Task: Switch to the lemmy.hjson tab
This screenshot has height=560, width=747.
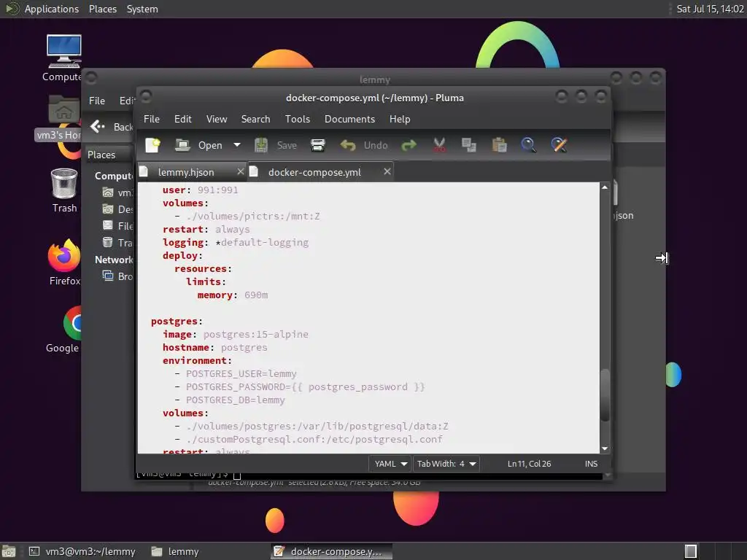Action: [x=186, y=172]
